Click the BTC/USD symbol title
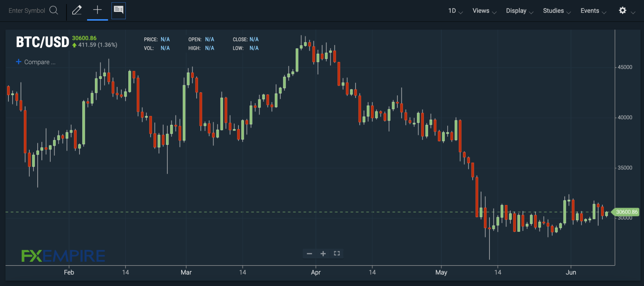Screen dimensions: 644x286 [x=42, y=42]
